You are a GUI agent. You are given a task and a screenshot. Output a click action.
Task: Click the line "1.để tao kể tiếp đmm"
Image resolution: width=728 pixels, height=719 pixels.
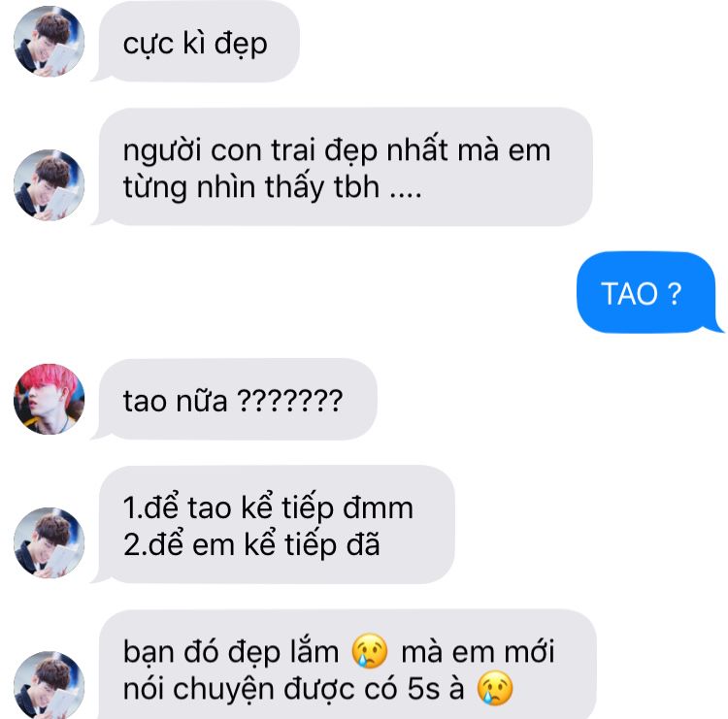268,507
